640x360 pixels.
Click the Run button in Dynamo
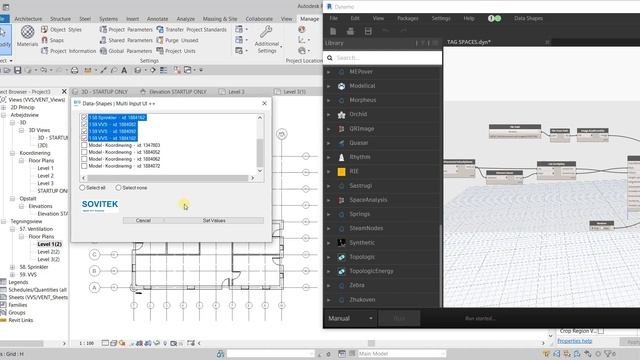point(400,318)
